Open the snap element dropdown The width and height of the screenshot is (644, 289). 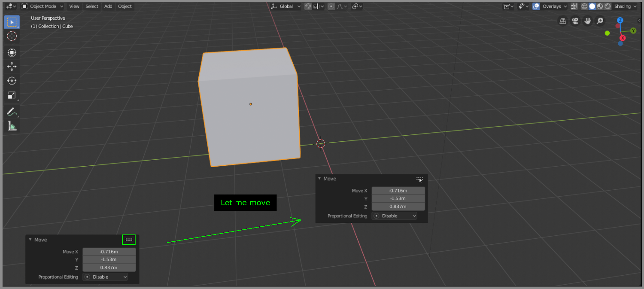[319, 6]
